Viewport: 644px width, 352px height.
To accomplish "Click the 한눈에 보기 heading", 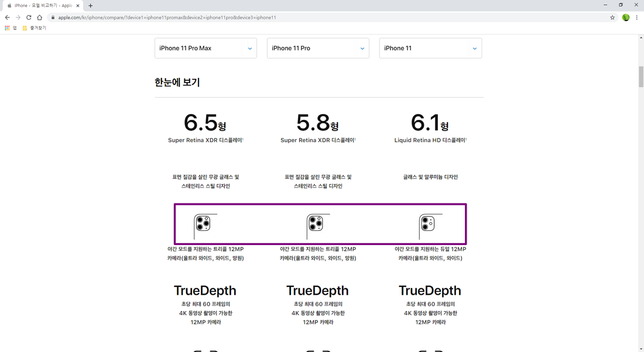I will 177,82.
